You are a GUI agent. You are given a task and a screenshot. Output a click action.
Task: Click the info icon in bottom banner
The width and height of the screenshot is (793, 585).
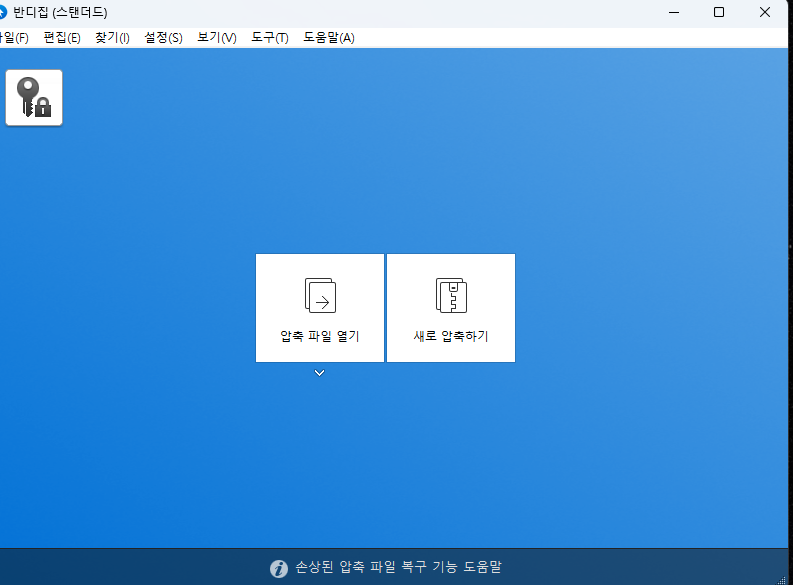click(279, 568)
